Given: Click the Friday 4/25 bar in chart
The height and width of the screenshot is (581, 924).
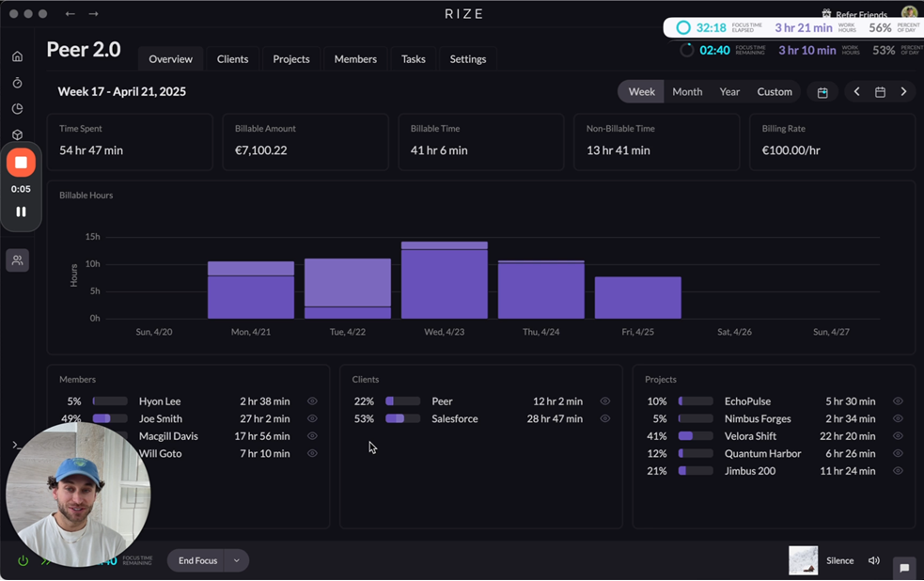Looking at the screenshot, I should click(637, 298).
